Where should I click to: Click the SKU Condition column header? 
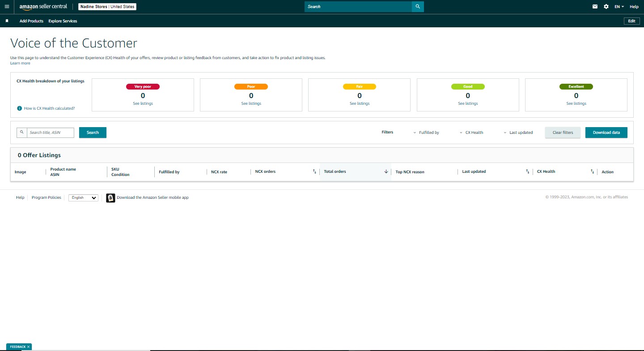click(x=120, y=172)
